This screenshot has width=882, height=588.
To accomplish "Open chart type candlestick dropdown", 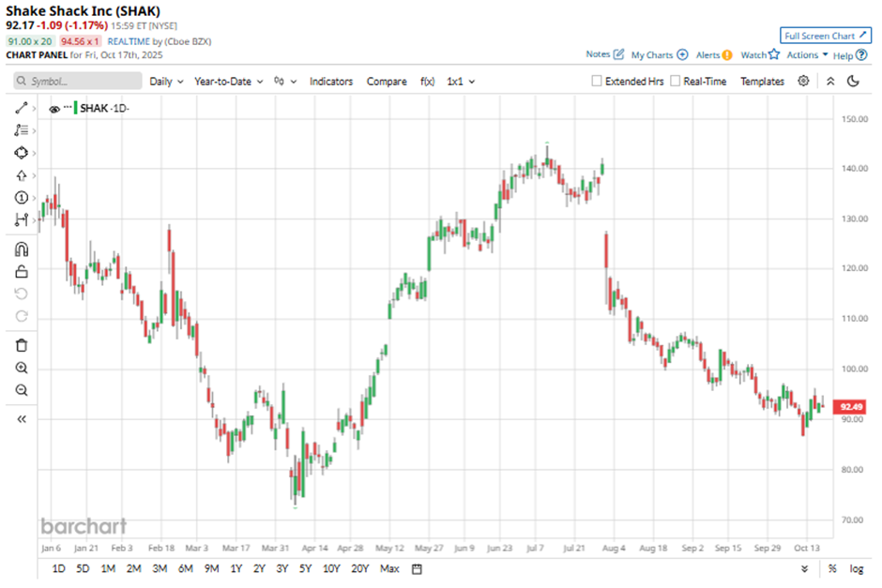I will (x=285, y=82).
